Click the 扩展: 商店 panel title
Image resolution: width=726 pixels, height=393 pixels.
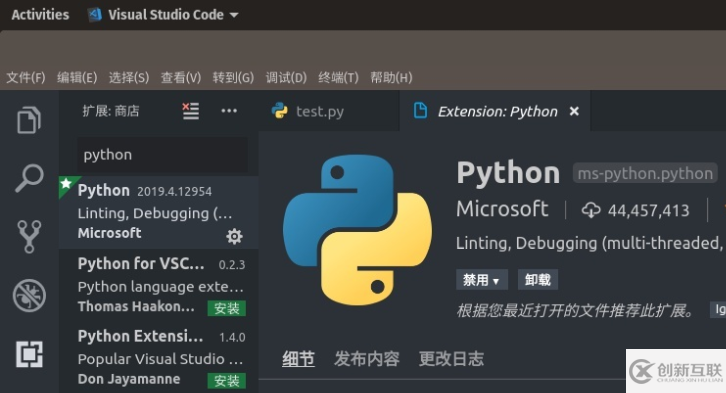[x=111, y=111]
